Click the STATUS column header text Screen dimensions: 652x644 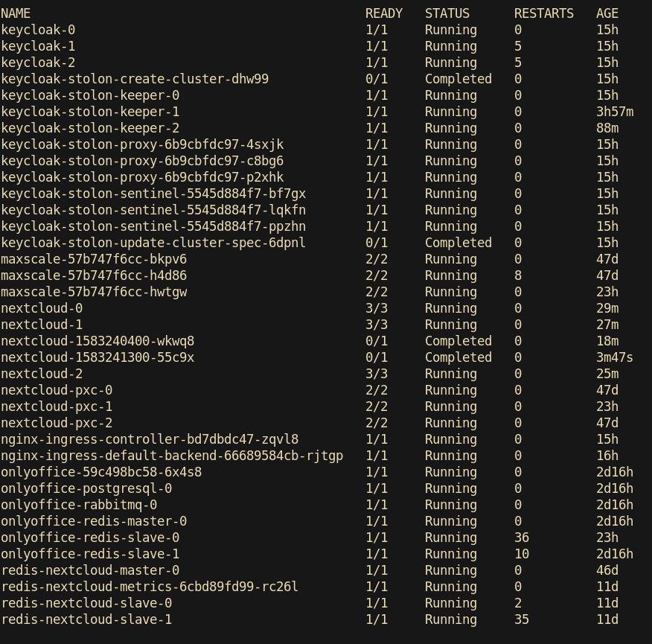(x=447, y=13)
